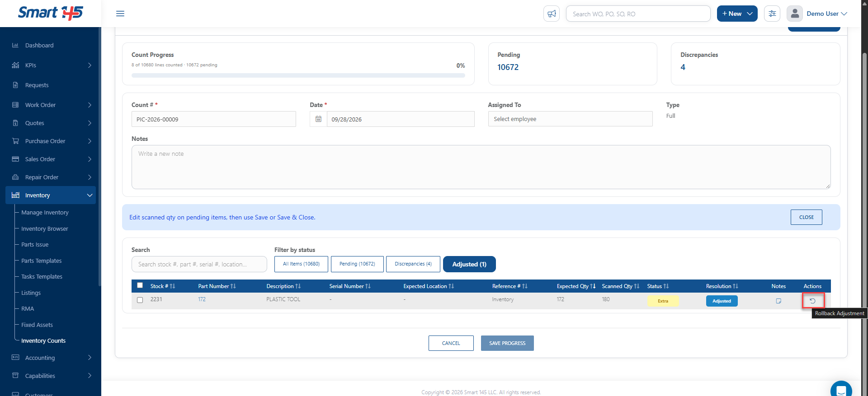Toggle the hamburger sidebar menu
The height and width of the screenshot is (396, 868).
[x=120, y=14]
